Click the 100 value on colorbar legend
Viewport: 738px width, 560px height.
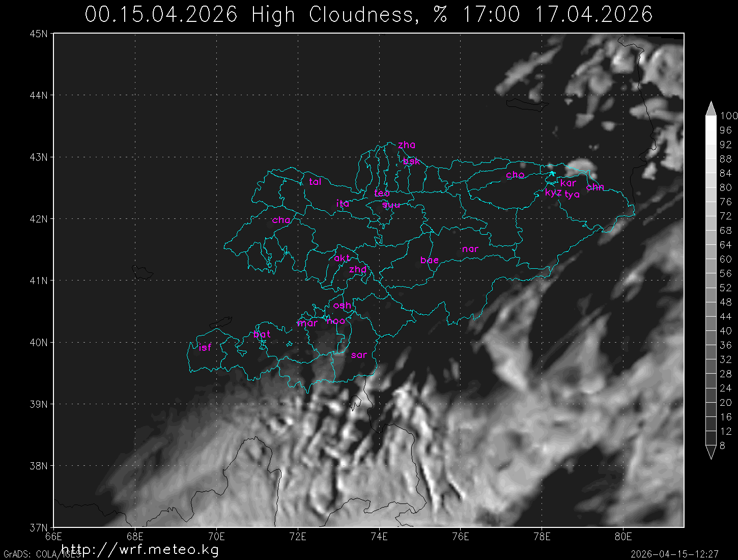tap(728, 116)
